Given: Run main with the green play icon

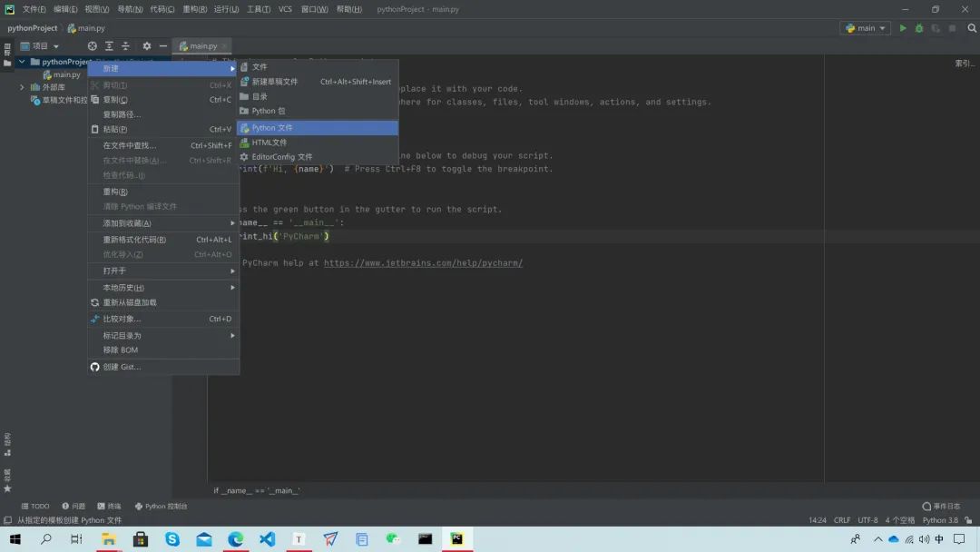Looking at the screenshot, I should [903, 28].
